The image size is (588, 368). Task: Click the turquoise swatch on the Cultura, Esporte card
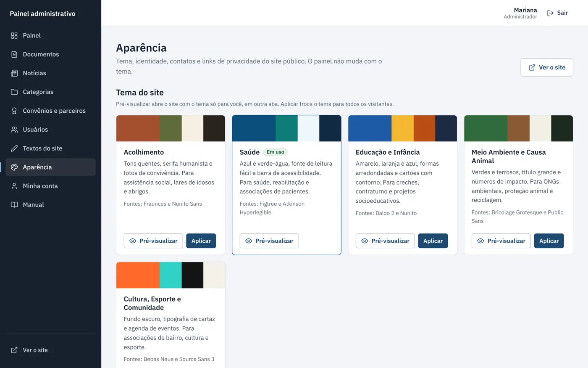point(171,275)
